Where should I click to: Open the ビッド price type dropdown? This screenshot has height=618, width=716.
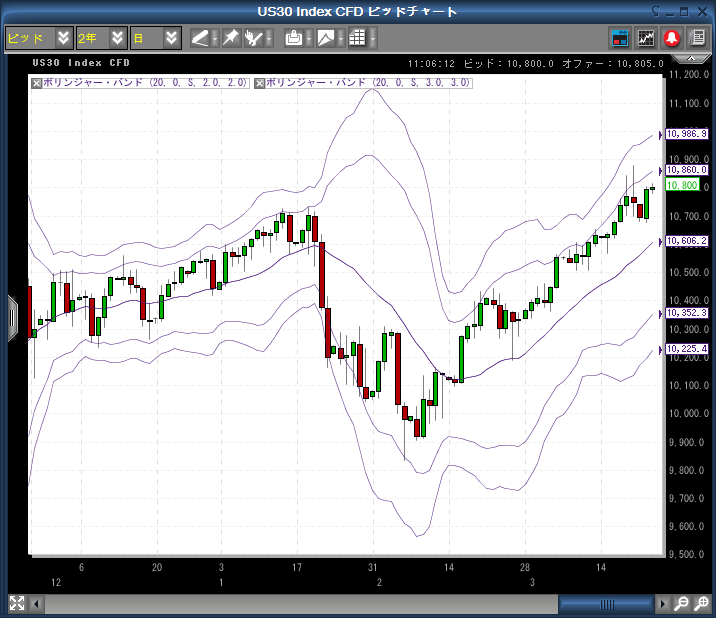38,38
